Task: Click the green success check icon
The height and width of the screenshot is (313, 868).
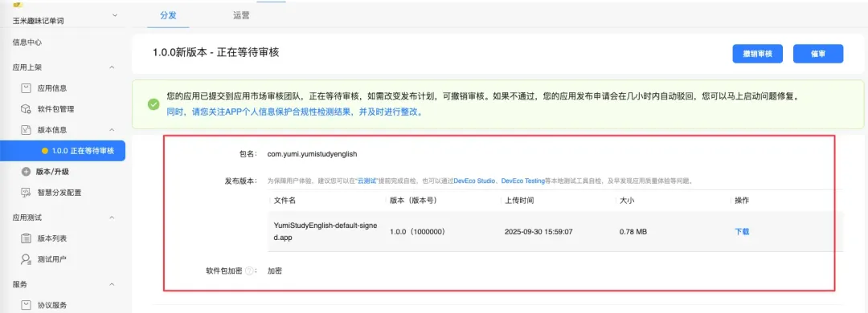Action: (x=154, y=104)
